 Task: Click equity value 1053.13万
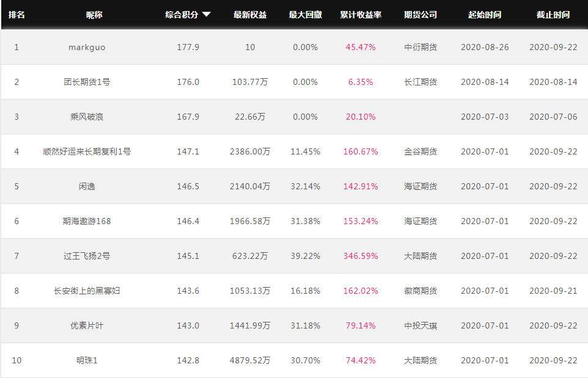point(250,291)
